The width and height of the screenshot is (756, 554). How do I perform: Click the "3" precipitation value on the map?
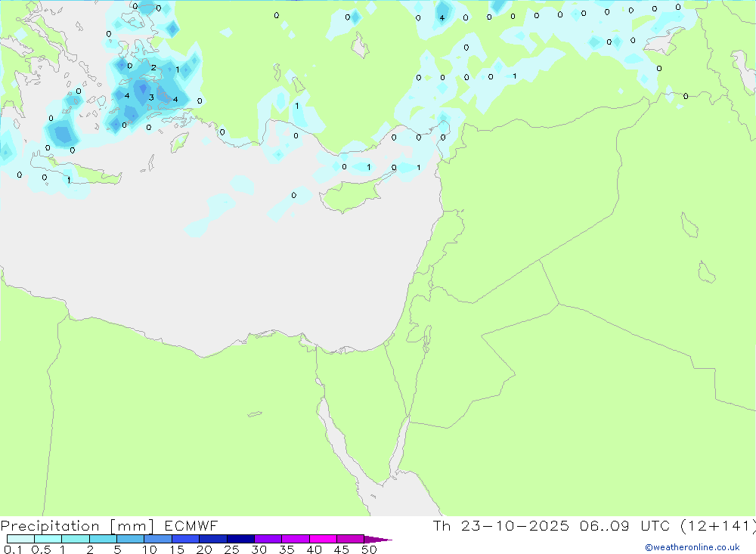pyautogui.click(x=151, y=98)
